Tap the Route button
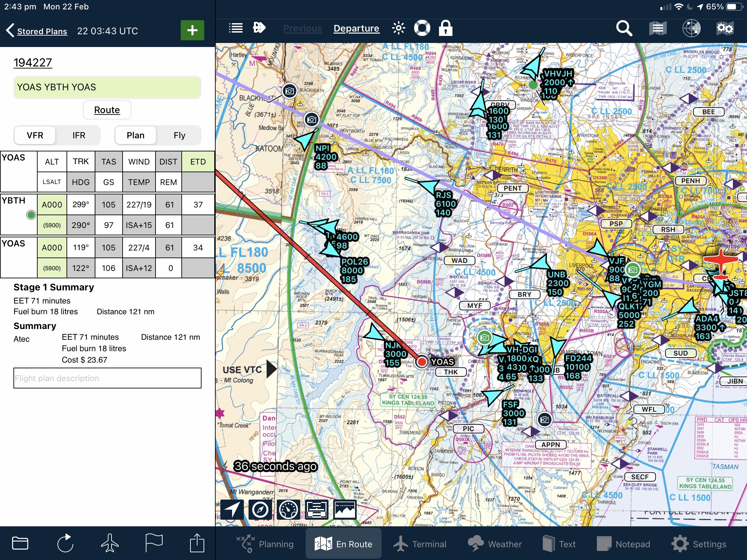The image size is (747, 560). 107,110
